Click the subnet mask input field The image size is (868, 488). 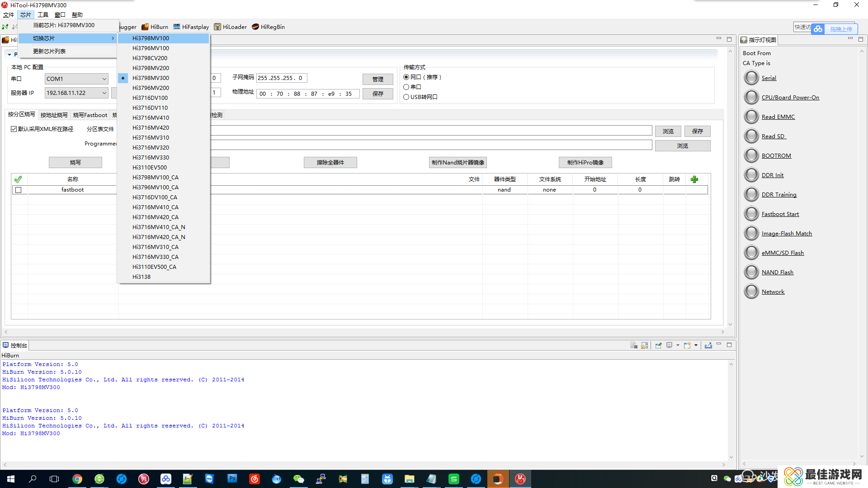281,78
